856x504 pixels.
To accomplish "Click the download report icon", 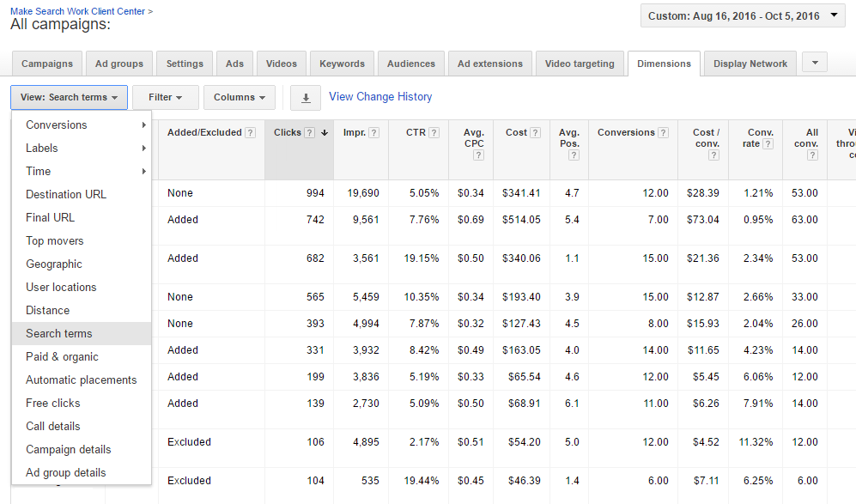I will click(305, 98).
